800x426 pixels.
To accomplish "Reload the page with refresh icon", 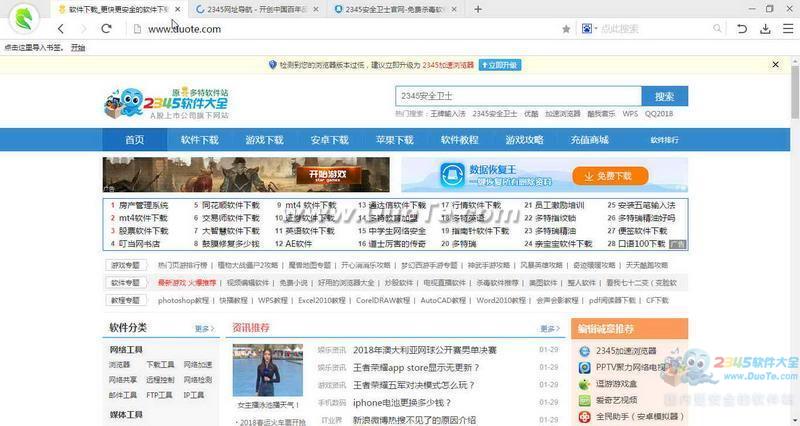I will click(106, 29).
